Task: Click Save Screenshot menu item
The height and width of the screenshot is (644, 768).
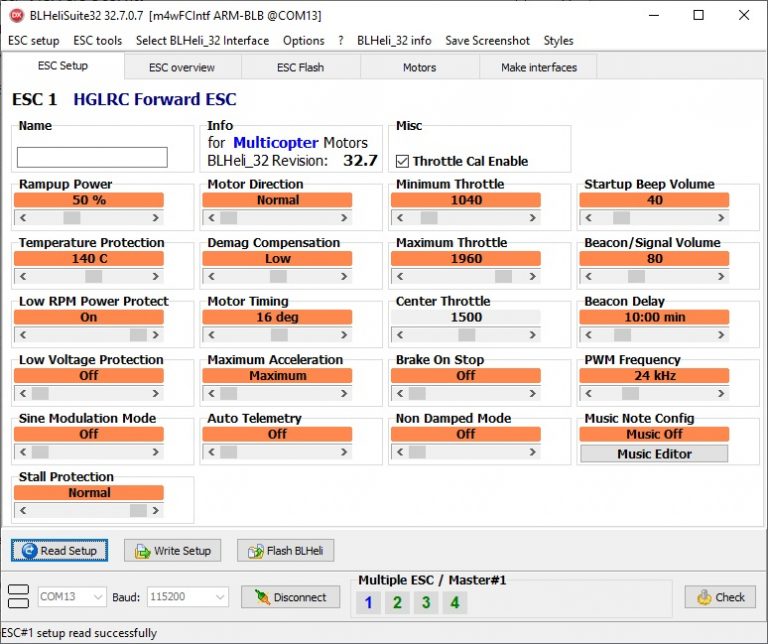Action: coord(487,41)
